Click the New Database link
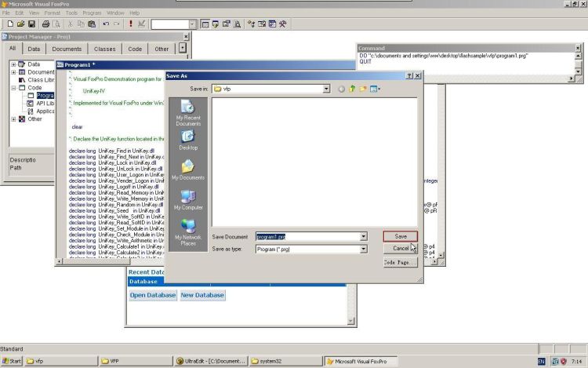The image size is (588, 368). pyautogui.click(x=202, y=295)
